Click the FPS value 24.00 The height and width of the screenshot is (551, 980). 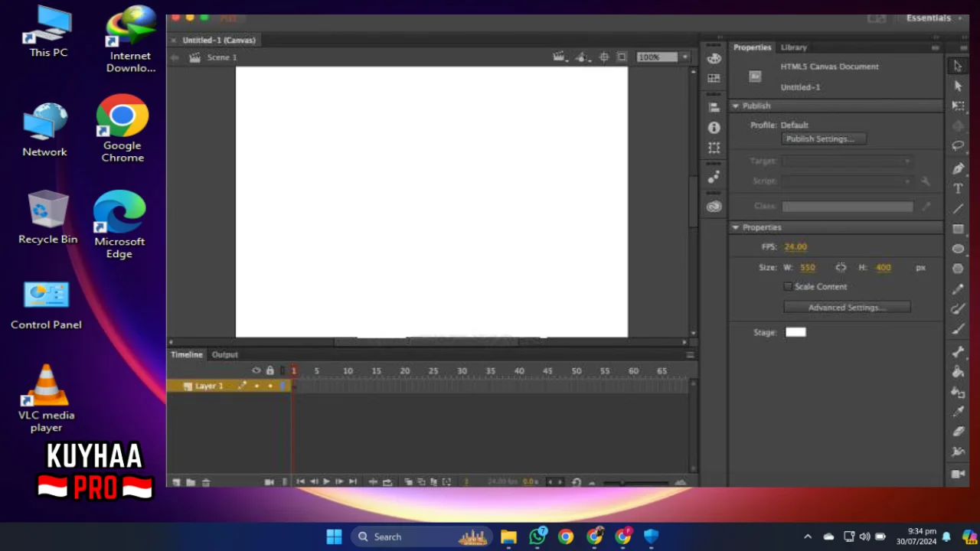(795, 247)
